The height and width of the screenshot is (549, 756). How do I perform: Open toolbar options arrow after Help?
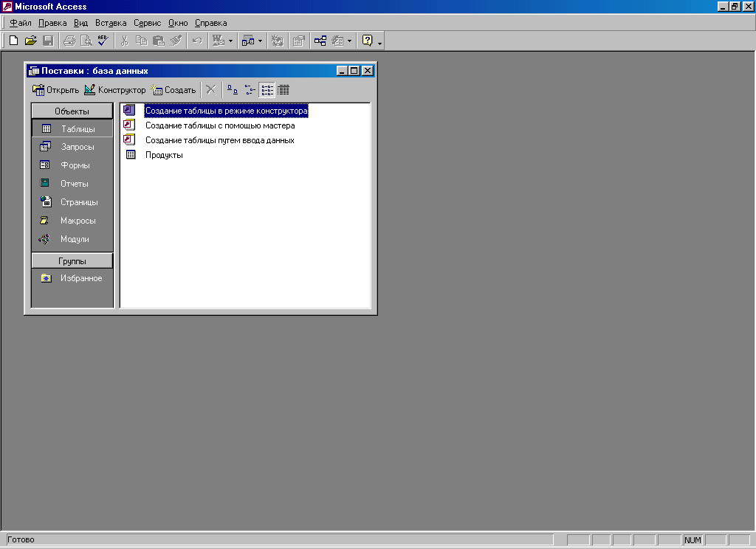coord(380,44)
